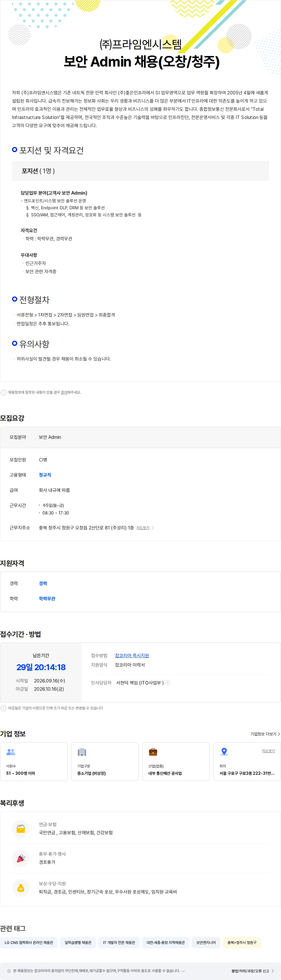Click info icon beside 마감일은 기업의 사정으로
The width and height of the screenshot is (281, 980).
pos(4,708)
